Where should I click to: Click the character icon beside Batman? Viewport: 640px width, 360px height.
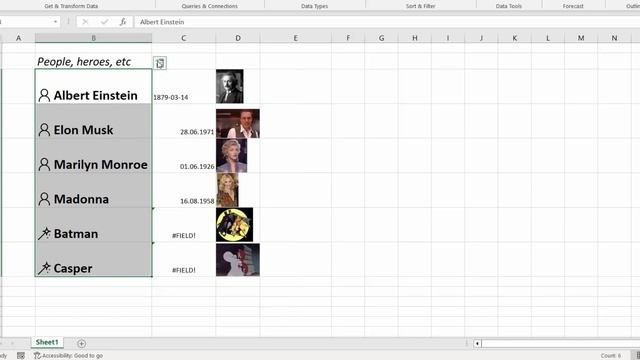click(44, 233)
